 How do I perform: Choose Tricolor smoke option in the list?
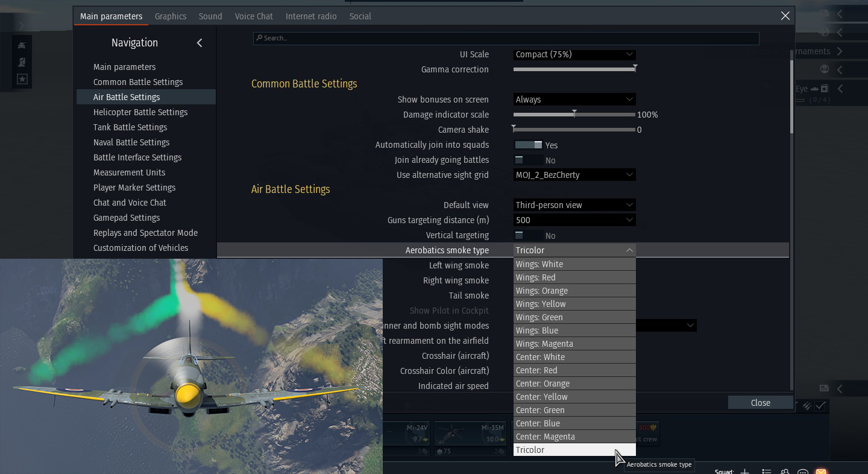[574, 450]
